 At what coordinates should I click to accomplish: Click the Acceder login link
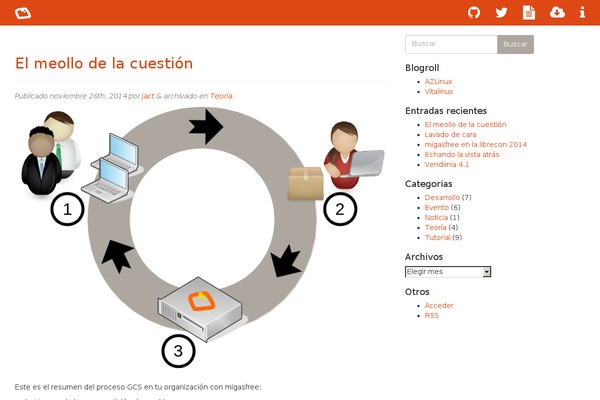click(x=439, y=305)
